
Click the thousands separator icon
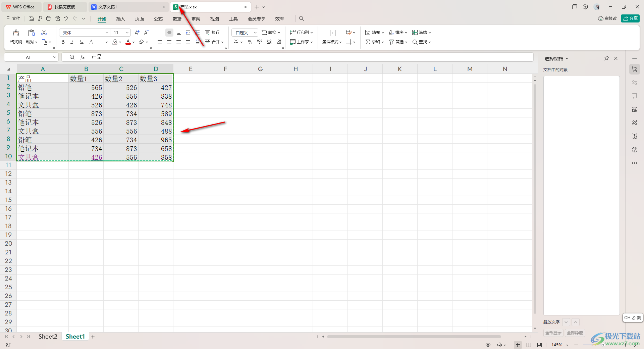(x=260, y=42)
